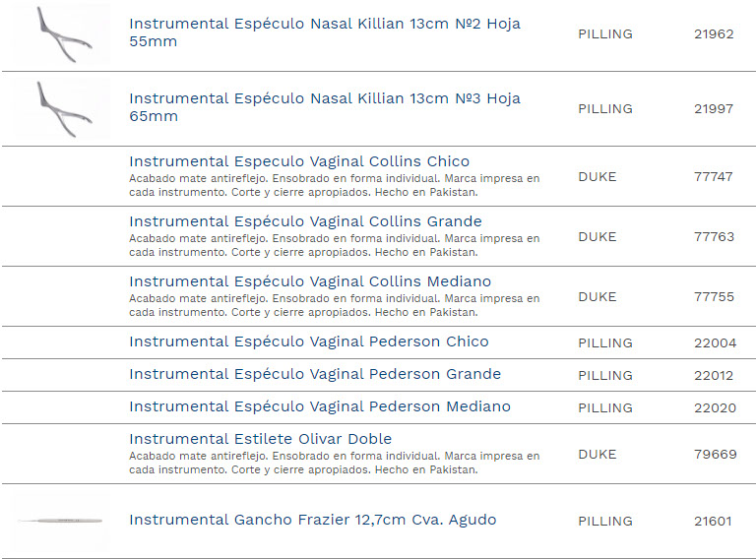Click product code 22020
This screenshot has height=559, width=756.
click(715, 408)
